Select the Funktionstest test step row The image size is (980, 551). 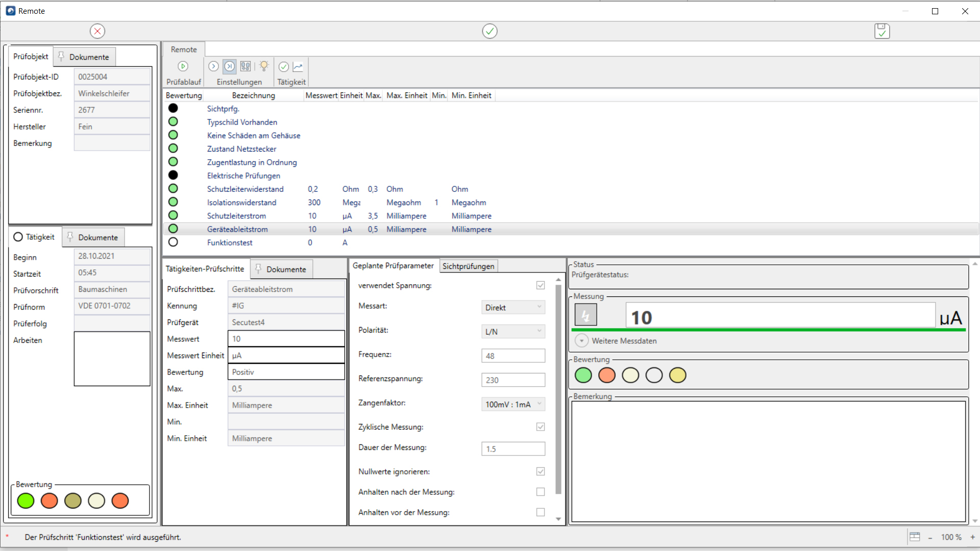(230, 243)
